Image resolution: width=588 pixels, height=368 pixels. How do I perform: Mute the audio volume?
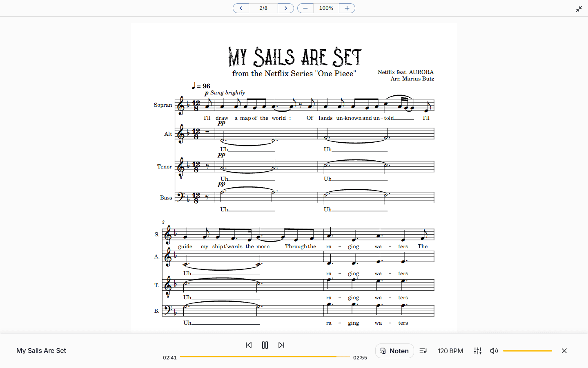coord(494,351)
